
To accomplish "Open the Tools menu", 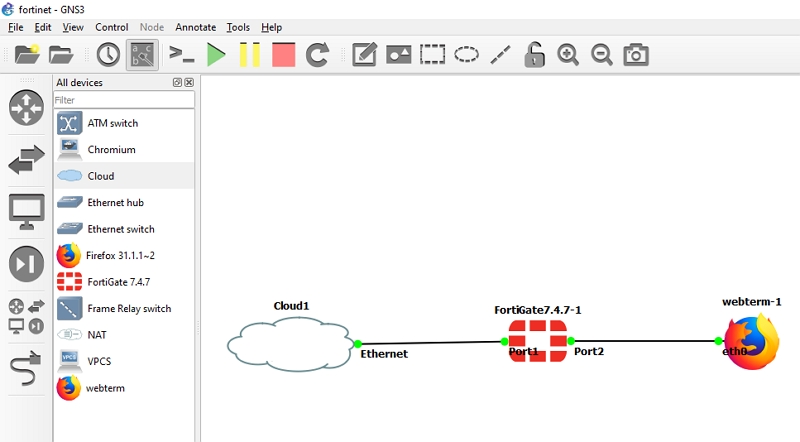I will coord(238,27).
